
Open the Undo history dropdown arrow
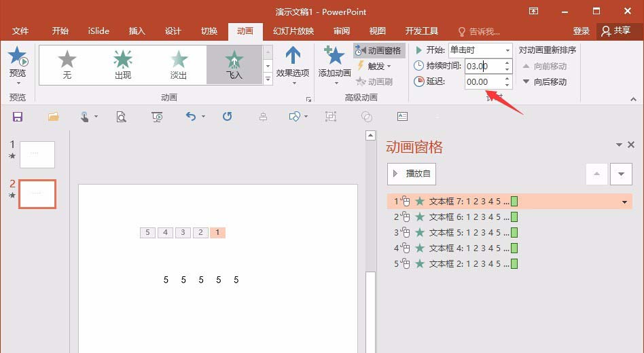pyautogui.click(x=203, y=117)
